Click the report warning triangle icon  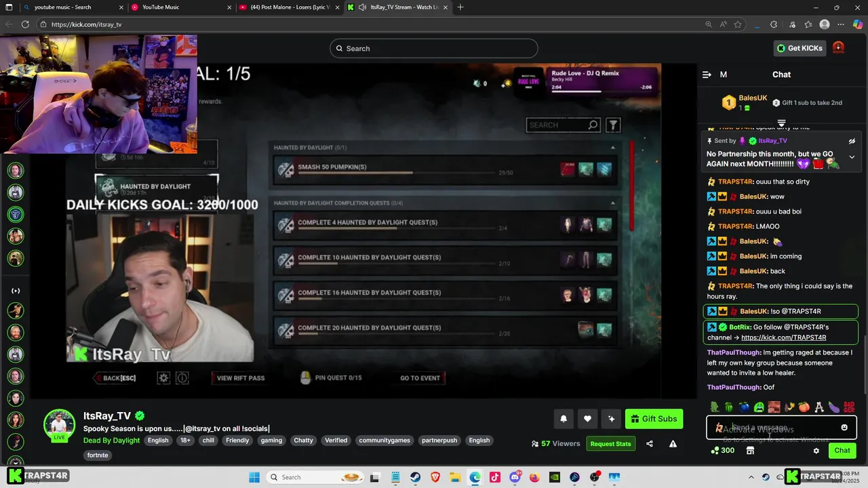click(x=673, y=444)
